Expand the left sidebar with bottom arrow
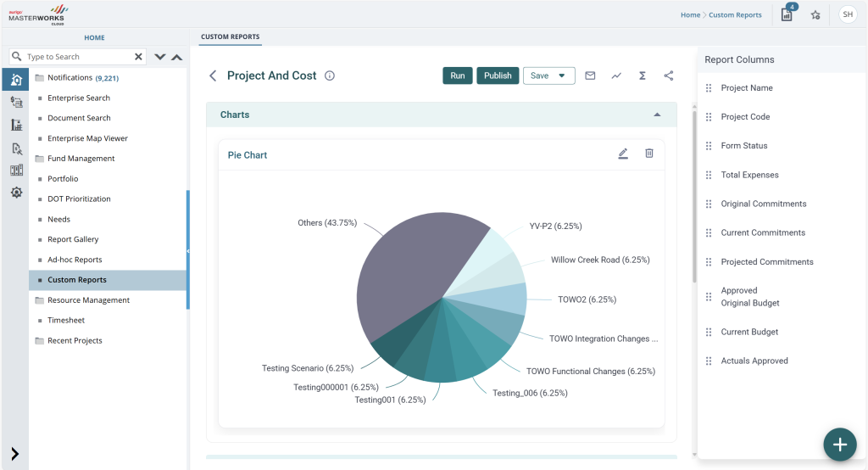This screenshot has width=868, height=470. pyautogui.click(x=15, y=454)
